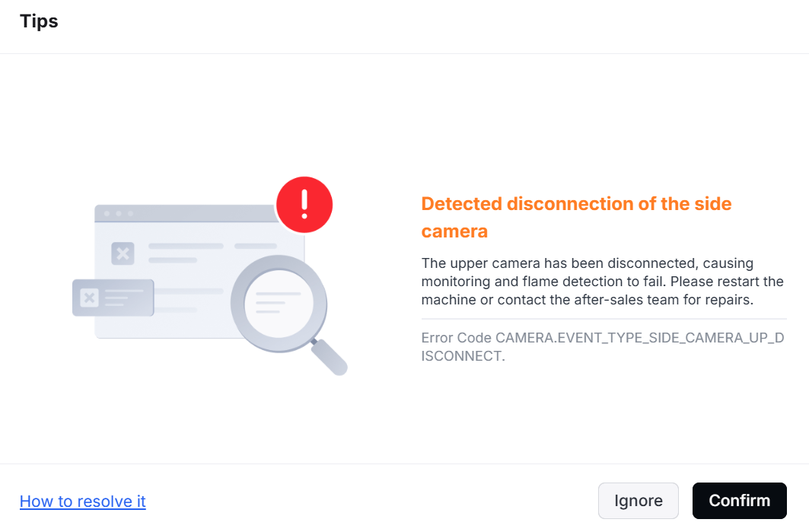The height and width of the screenshot is (532, 809).
Task: Click the divider line above the error code
Action: coord(604,320)
